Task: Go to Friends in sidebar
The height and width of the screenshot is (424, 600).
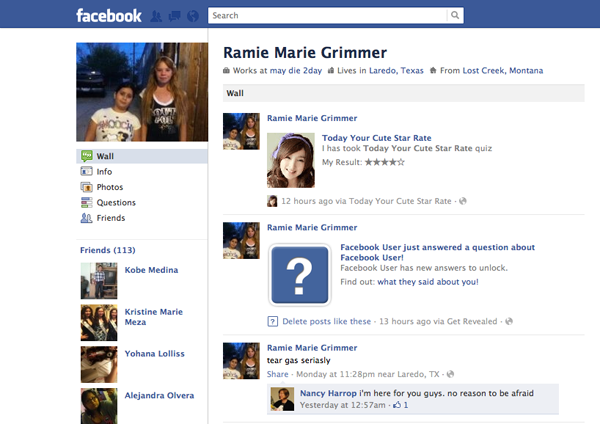Action: click(x=110, y=218)
